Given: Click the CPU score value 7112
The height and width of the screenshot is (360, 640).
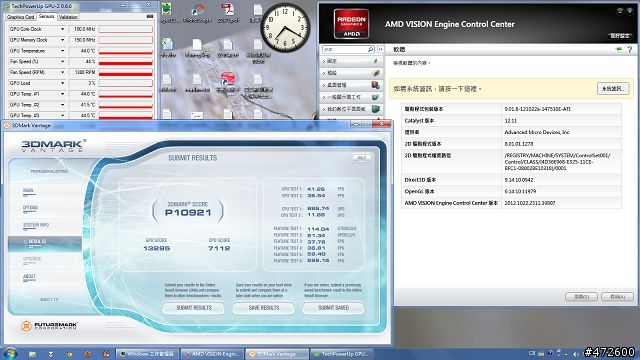Looking at the screenshot, I should click(x=219, y=248).
